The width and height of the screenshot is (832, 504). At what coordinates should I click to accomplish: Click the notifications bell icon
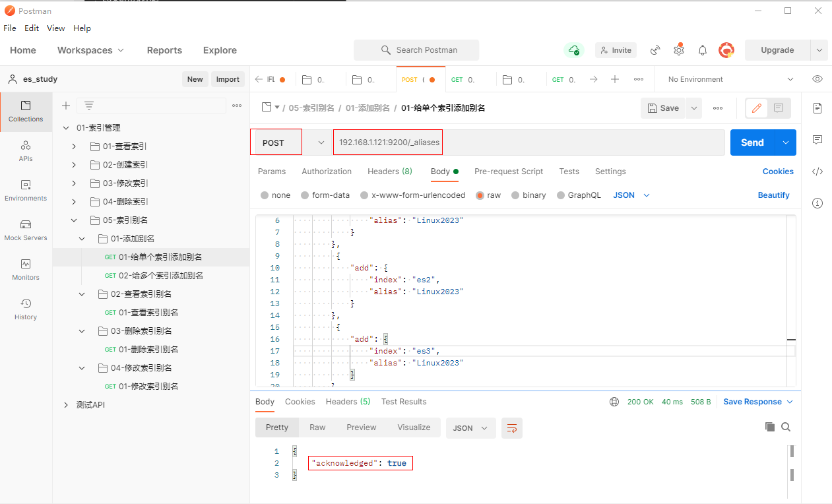(703, 50)
